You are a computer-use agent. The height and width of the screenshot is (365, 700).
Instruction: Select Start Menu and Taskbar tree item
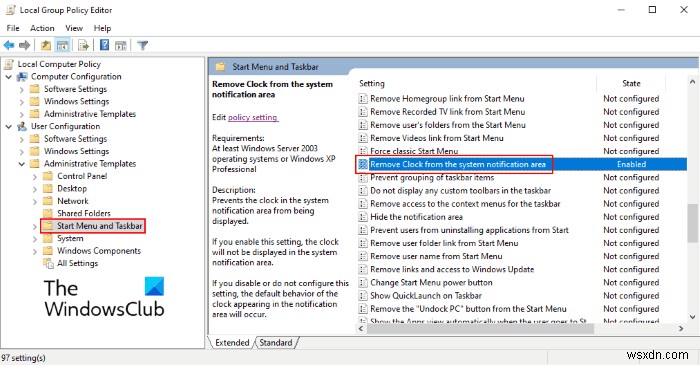coord(100,226)
